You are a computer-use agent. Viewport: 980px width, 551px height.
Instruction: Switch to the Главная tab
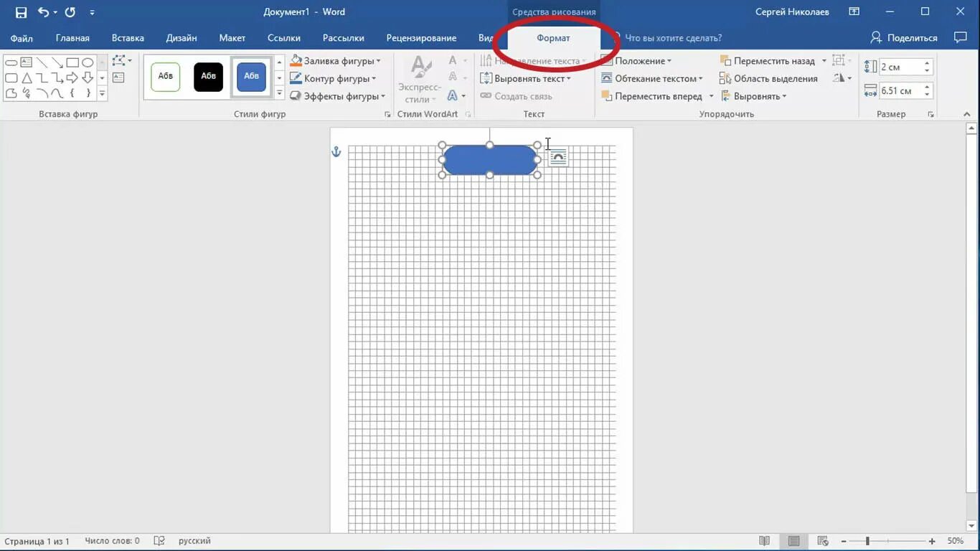tap(72, 38)
